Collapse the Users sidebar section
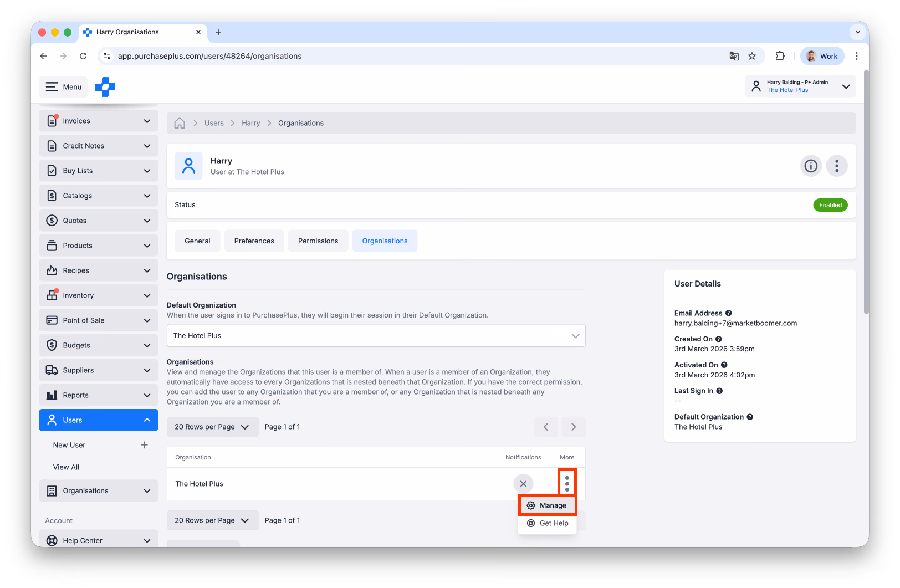The width and height of the screenshot is (900, 588). tap(147, 420)
